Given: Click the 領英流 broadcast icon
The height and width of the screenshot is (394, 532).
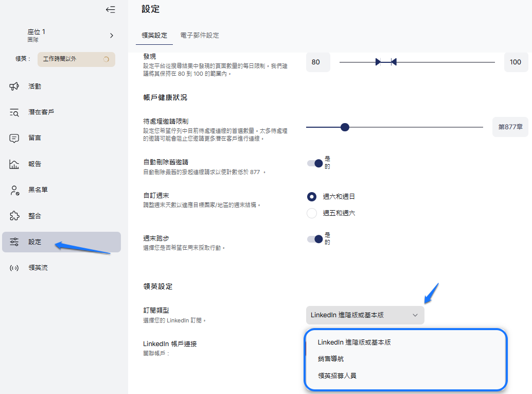Looking at the screenshot, I should pyautogui.click(x=14, y=268).
